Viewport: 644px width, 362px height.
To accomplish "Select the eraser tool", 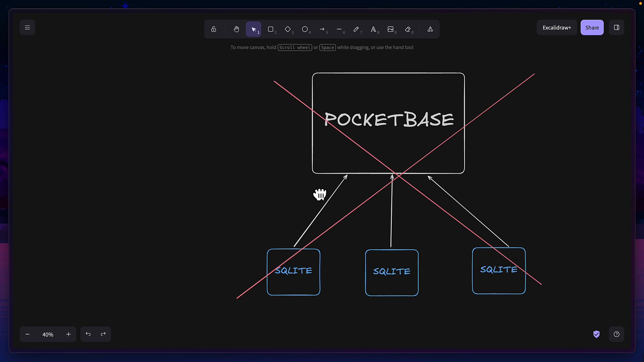I will click(x=408, y=29).
